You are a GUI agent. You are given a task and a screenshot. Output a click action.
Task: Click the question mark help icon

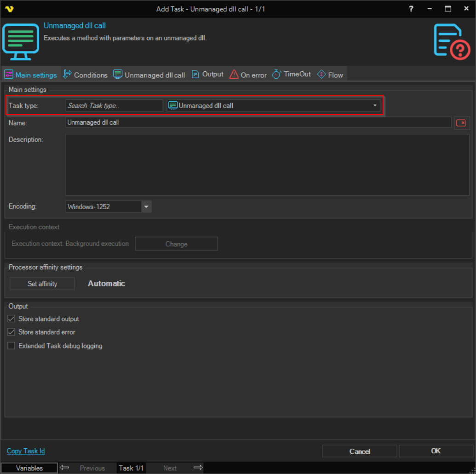click(x=411, y=9)
